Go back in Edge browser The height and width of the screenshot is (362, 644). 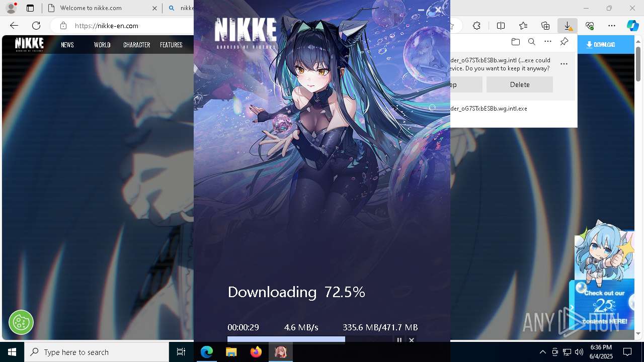[14, 26]
